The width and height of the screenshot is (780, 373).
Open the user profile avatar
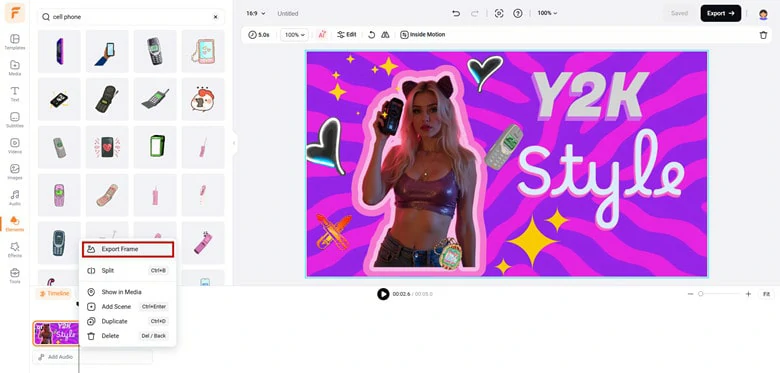(x=763, y=14)
